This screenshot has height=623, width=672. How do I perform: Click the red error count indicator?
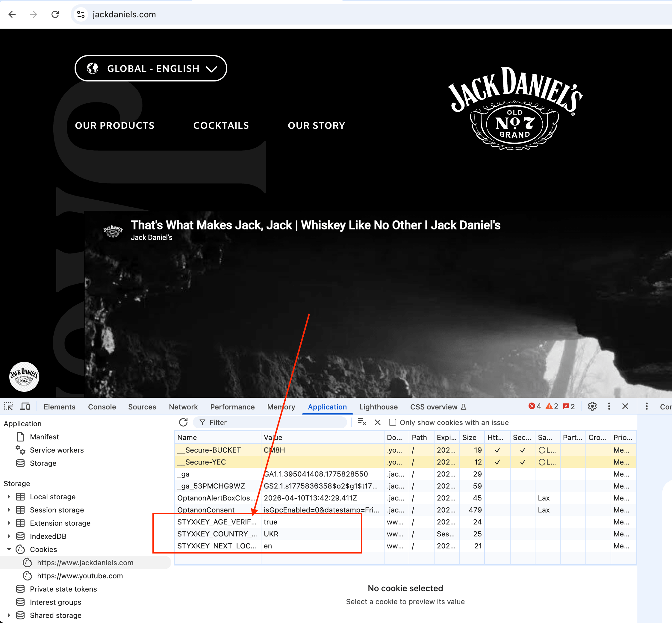535,406
